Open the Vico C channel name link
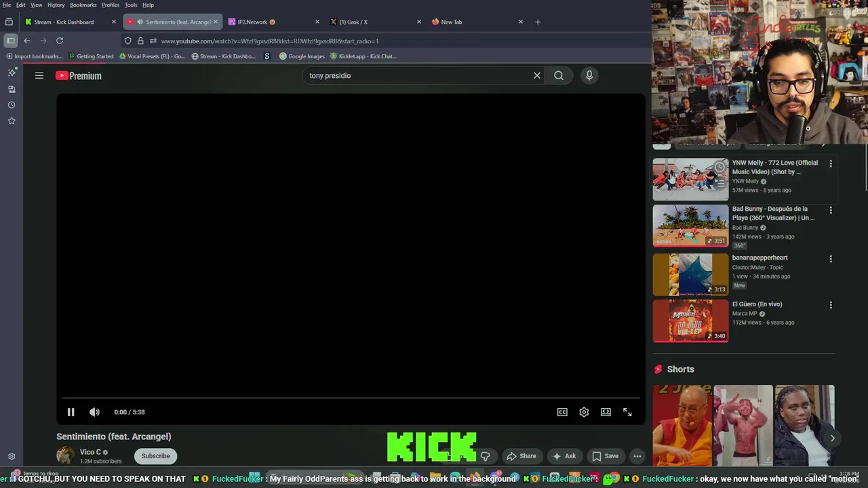This screenshot has width=868, height=488. point(90,452)
